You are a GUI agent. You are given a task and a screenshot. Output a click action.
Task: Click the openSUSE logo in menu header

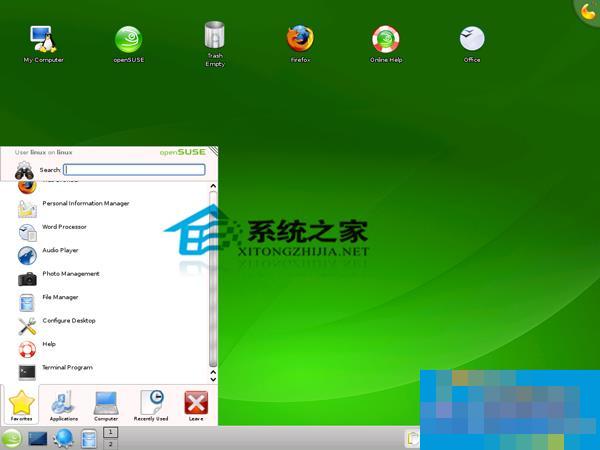click(x=183, y=152)
